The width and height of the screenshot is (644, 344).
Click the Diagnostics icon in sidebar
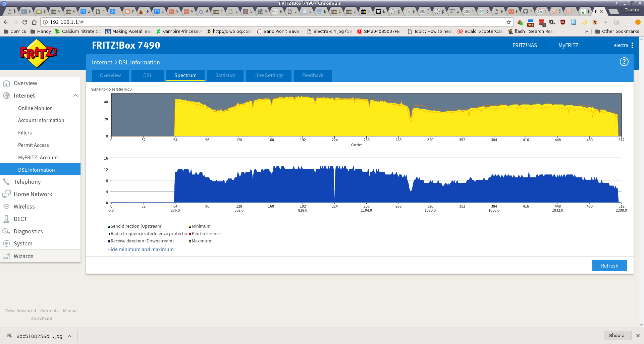coord(6,231)
